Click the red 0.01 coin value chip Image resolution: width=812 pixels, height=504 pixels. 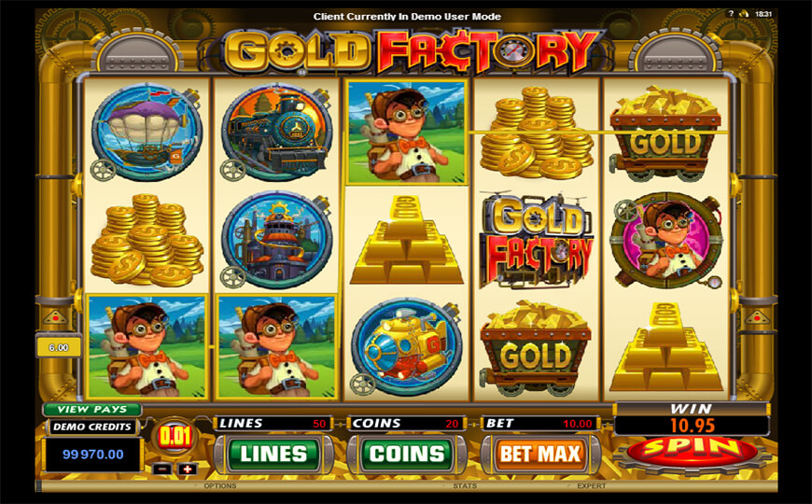(x=175, y=437)
